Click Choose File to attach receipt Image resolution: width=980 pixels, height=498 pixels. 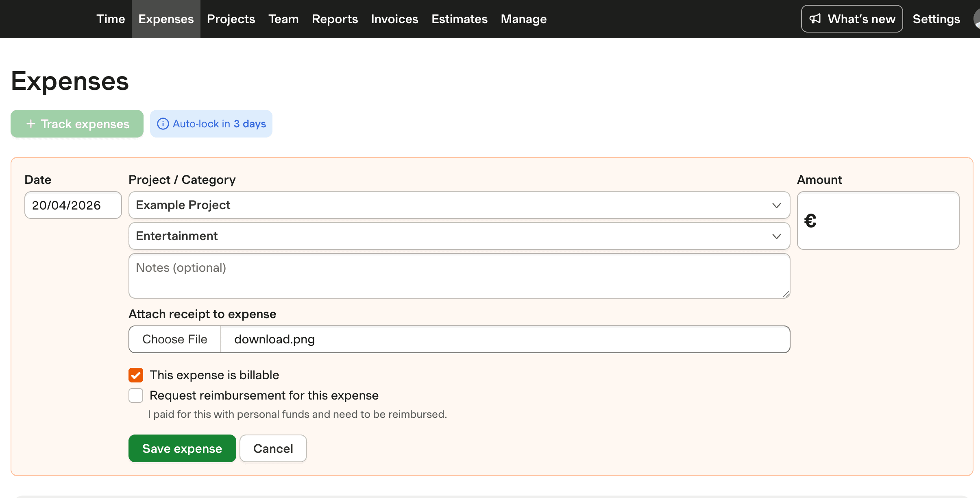175,339
